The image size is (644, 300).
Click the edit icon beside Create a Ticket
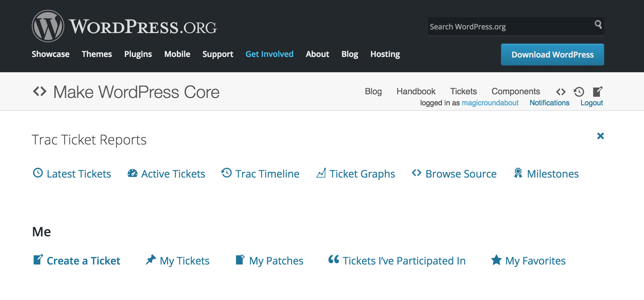point(38,260)
